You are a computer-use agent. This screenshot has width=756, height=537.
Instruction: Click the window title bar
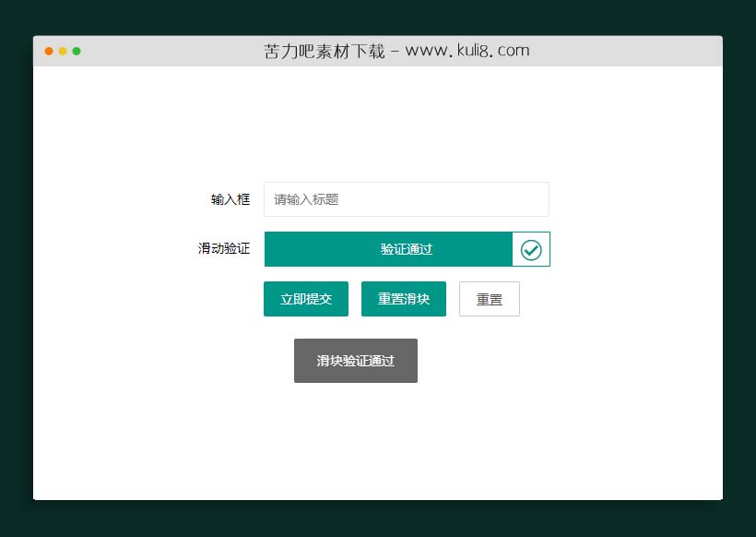(378, 51)
